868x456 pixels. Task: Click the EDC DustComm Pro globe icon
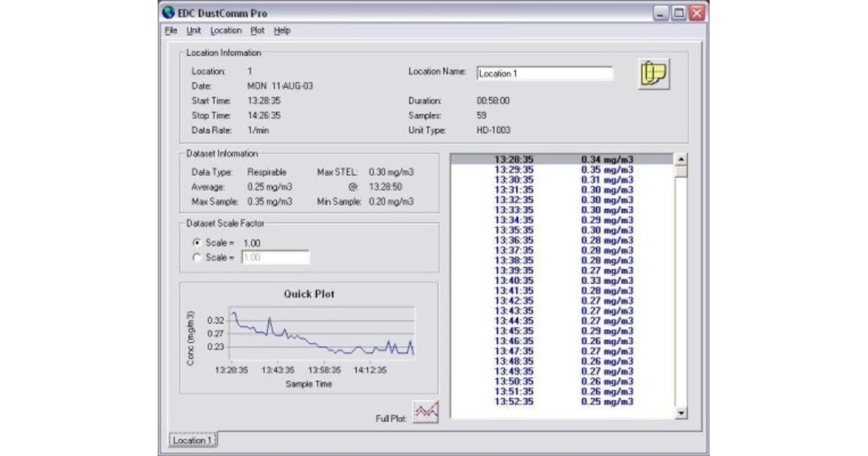coord(169,12)
